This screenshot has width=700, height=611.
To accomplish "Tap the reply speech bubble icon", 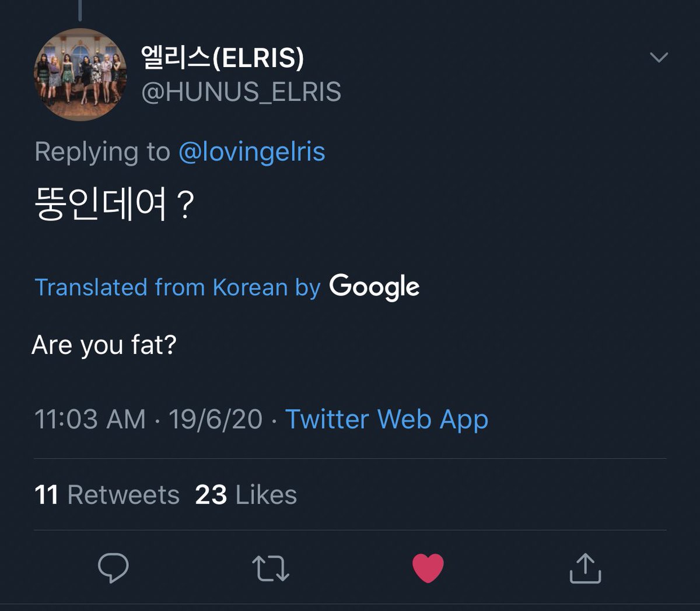I will [x=113, y=567].
